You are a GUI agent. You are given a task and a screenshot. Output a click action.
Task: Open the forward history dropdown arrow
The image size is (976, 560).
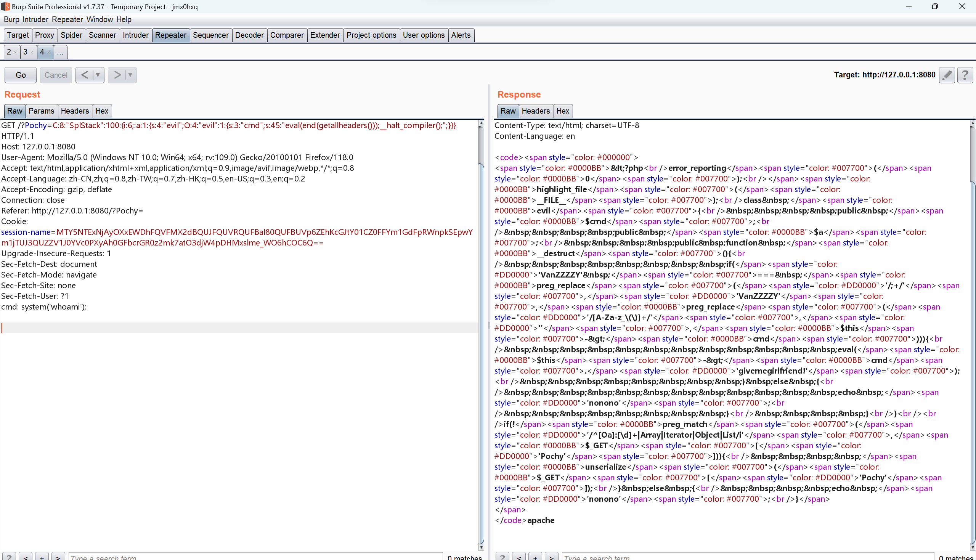[x=130, y=75]
